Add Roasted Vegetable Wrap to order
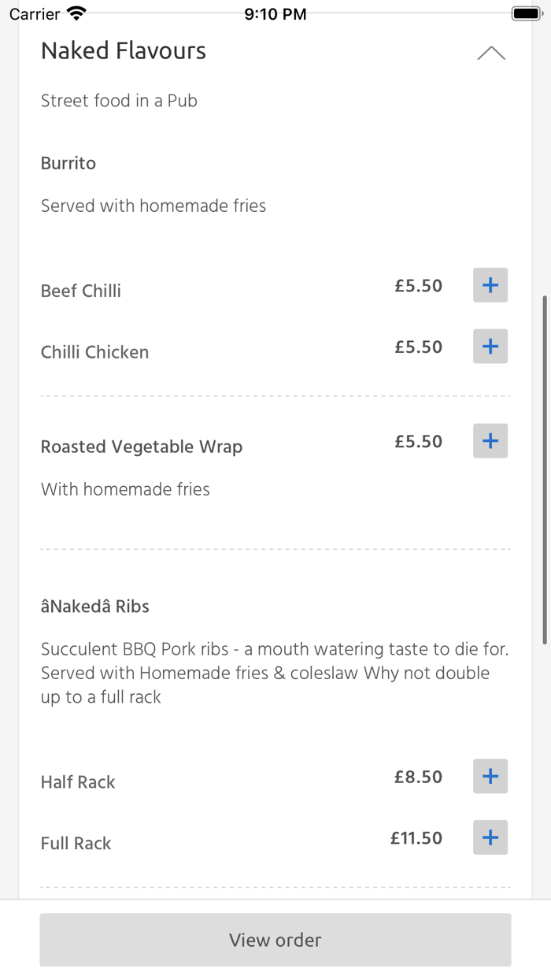 [x=490, y=441]
